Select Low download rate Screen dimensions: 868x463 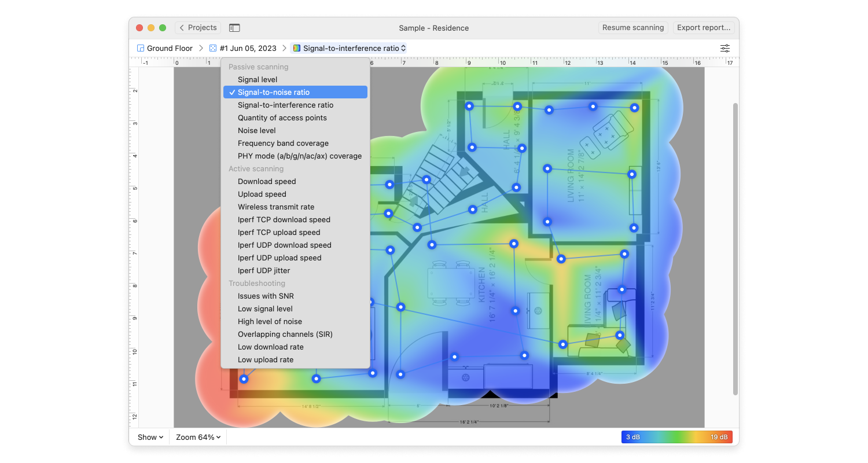click(295, 347)
